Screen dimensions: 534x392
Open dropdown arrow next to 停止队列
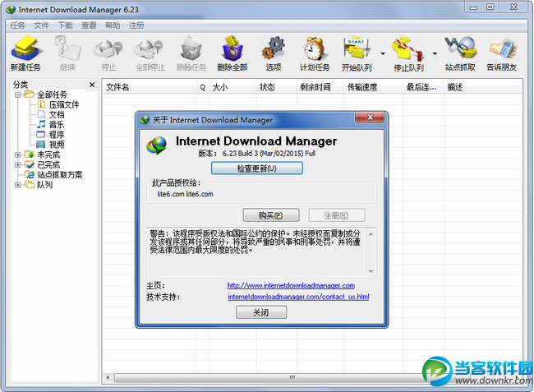click(x=435, y=53)
